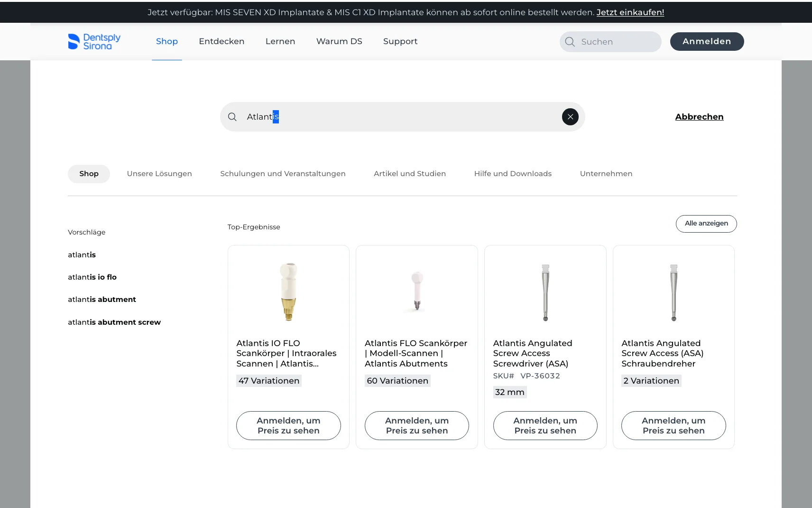Choose the 'atlantis abutment' suggestion
The height and width of the screenshot is (508, 812).
pos(102,300)
